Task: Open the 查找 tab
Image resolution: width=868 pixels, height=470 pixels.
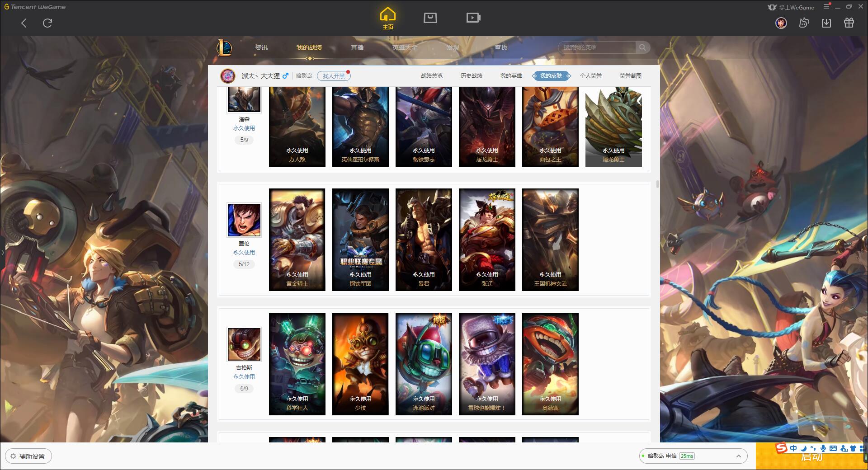Action: pyautogui.click(x=501, y=47)
